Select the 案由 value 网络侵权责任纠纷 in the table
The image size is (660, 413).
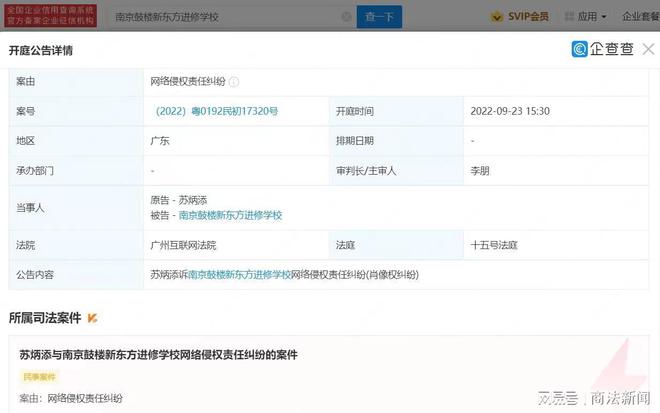click(x=188, y=81)
